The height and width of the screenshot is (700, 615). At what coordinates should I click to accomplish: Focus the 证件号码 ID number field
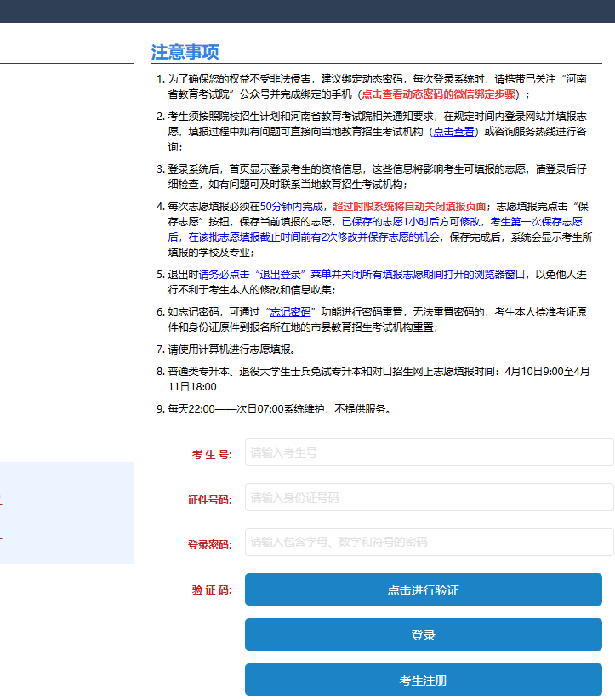click(x=429, y=498)
